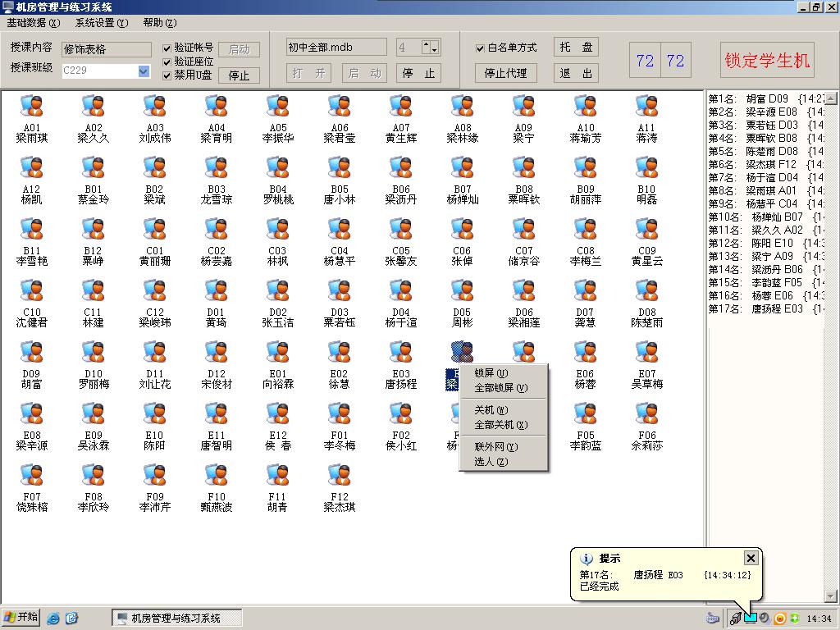840x630 pixels.
Task: Select workstation A11 蒋涛
Action: click(x=646, y=107)
